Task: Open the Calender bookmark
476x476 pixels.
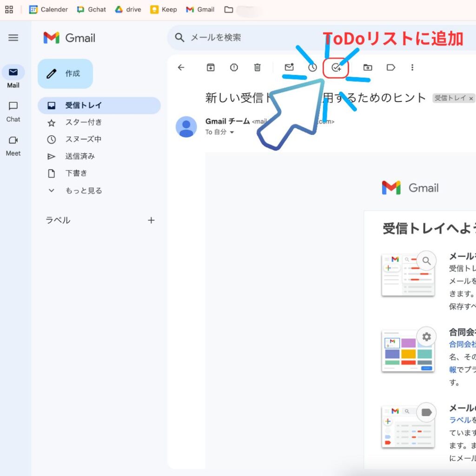Action: click(48, 10)
